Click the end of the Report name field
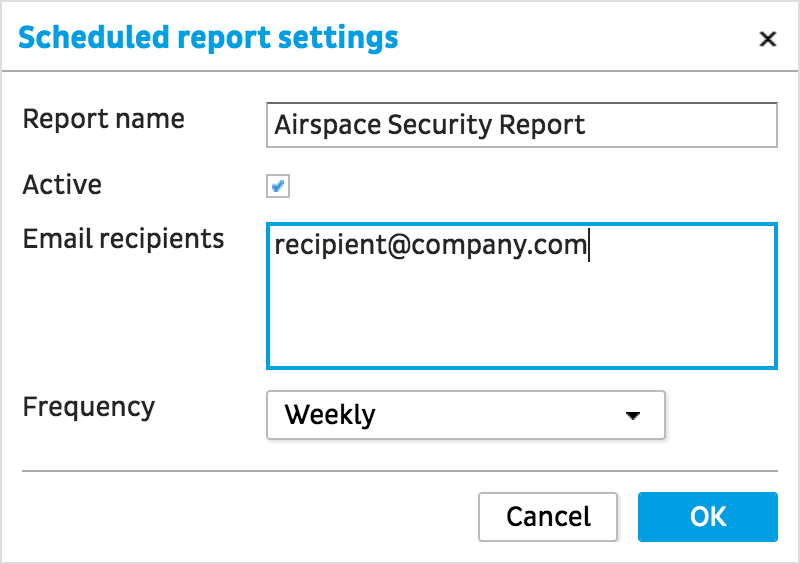 pyautogui.click(x=679, y=125)
